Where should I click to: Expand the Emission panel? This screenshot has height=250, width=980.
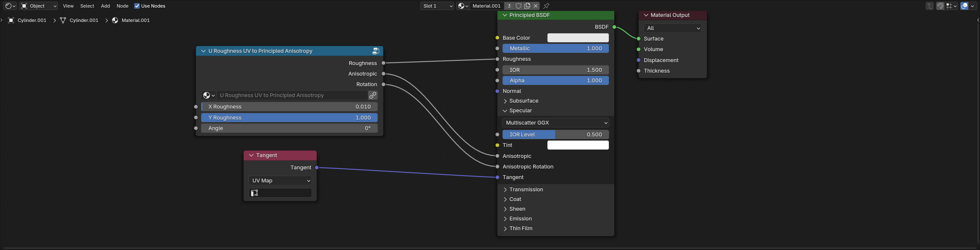coord(505,219)
